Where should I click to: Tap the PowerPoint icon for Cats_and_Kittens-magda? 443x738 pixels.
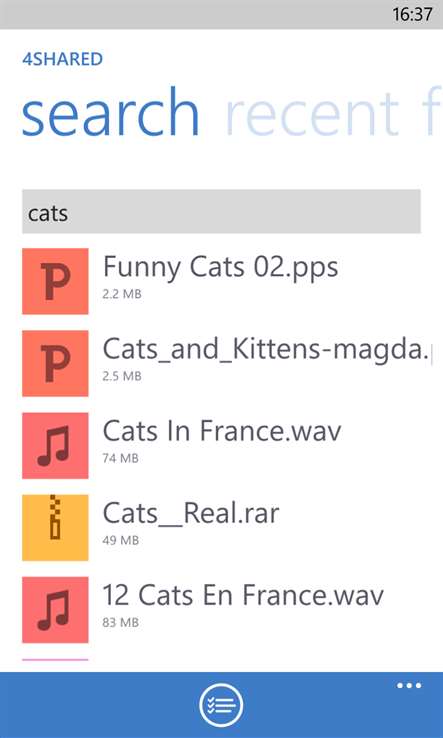[x=55, y=363]
